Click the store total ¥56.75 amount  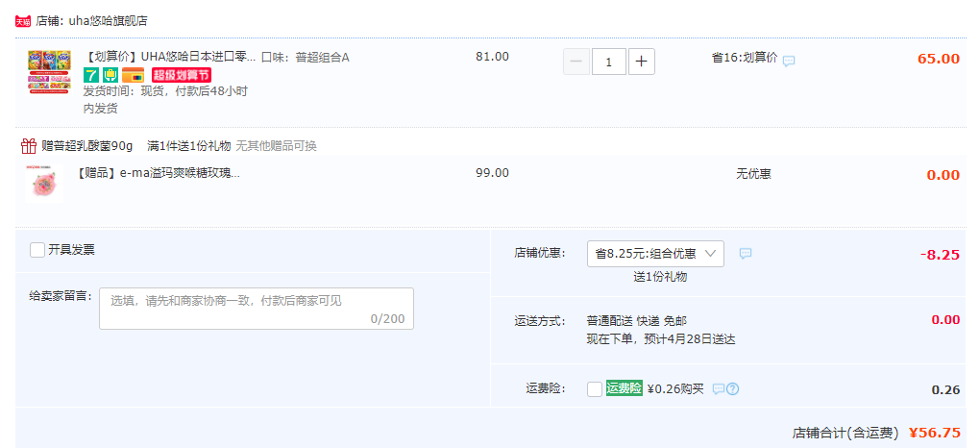935,433
